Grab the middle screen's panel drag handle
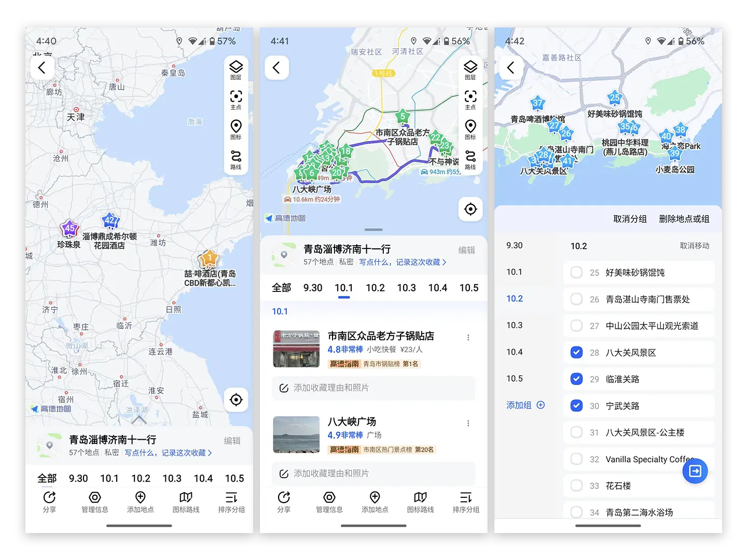This screenshot has height=560, width=747. [x=374, y=230]
